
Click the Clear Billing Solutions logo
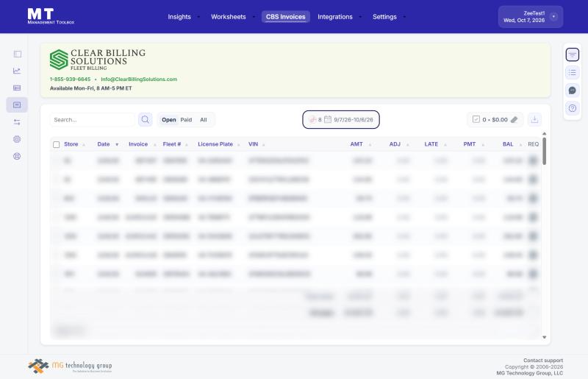[98, 60]
